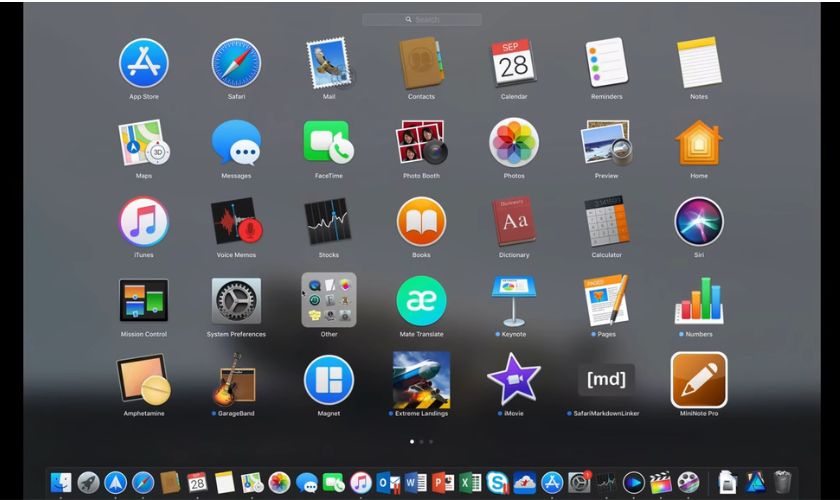The width and height of the screenshot is (840, 500).
Task: Open System Preferences from the Launchpad grid
Action: (x=236, y=301)
